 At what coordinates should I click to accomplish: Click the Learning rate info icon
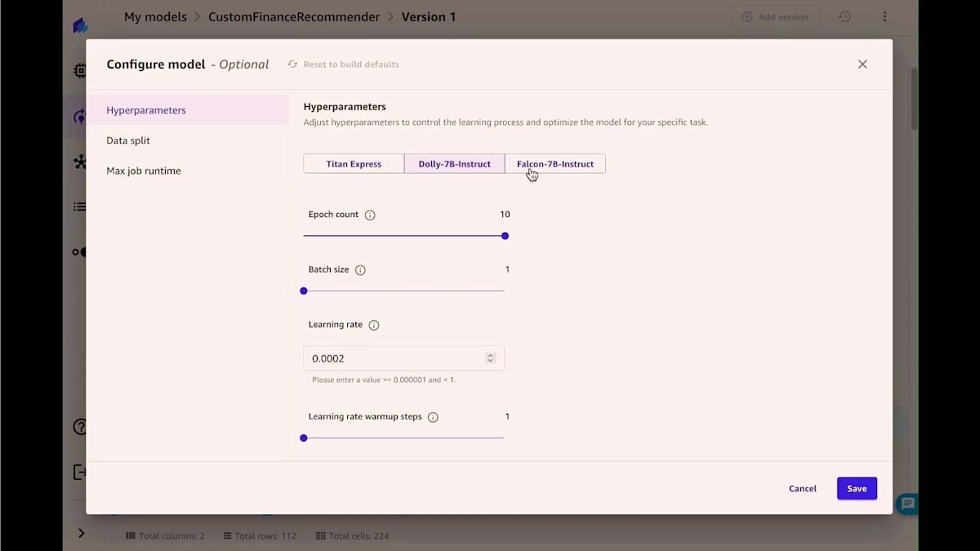(374, 325)
